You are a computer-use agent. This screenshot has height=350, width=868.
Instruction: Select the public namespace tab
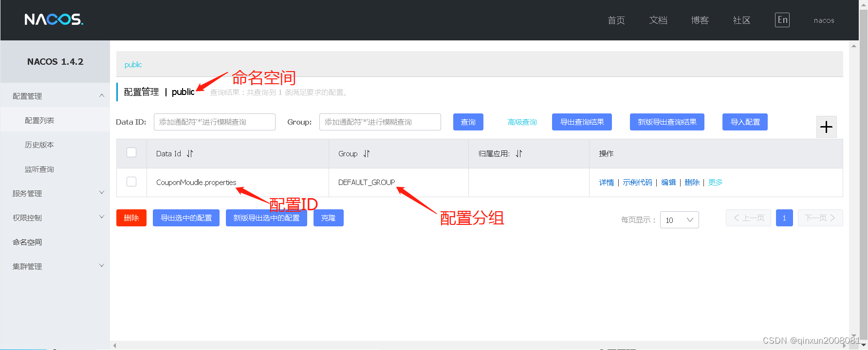pos(133,65)
